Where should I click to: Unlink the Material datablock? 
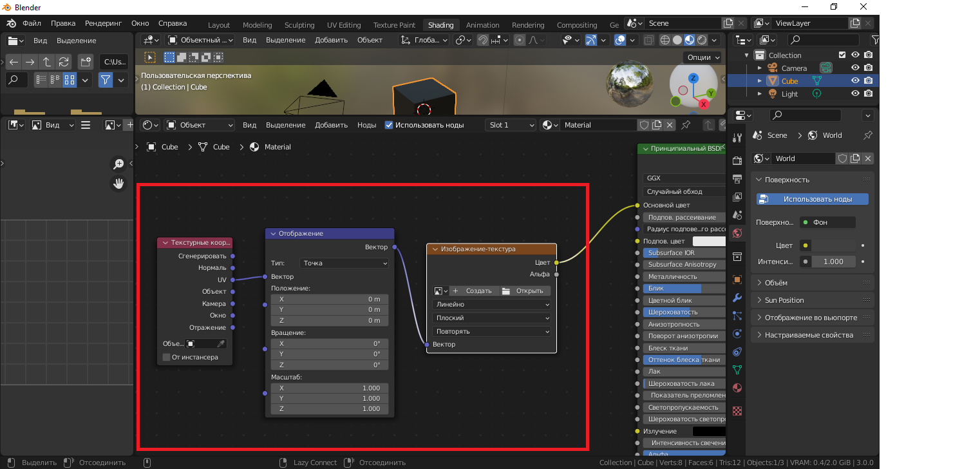click(x=670, y=125)
